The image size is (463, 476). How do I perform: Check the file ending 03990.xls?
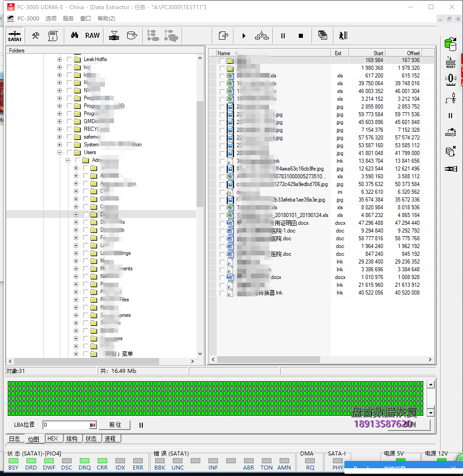(x=222, y=76)
